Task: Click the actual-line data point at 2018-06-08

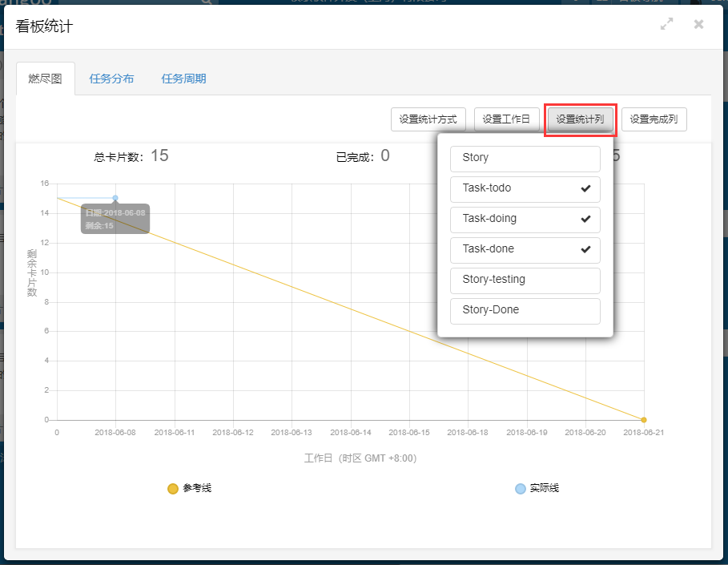Action: tap(115, 198)
